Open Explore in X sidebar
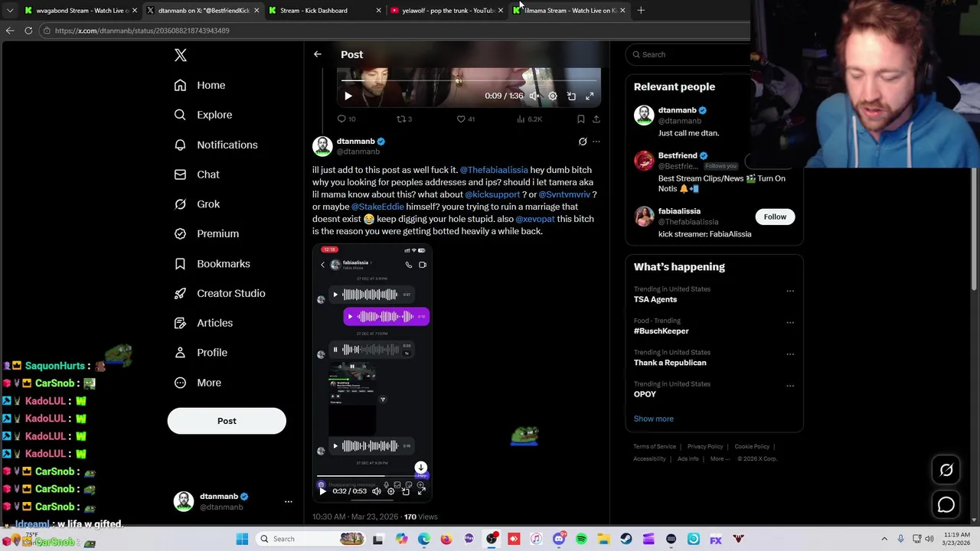The width and height of the screenshot is (980, 551). tap(203, 115)
